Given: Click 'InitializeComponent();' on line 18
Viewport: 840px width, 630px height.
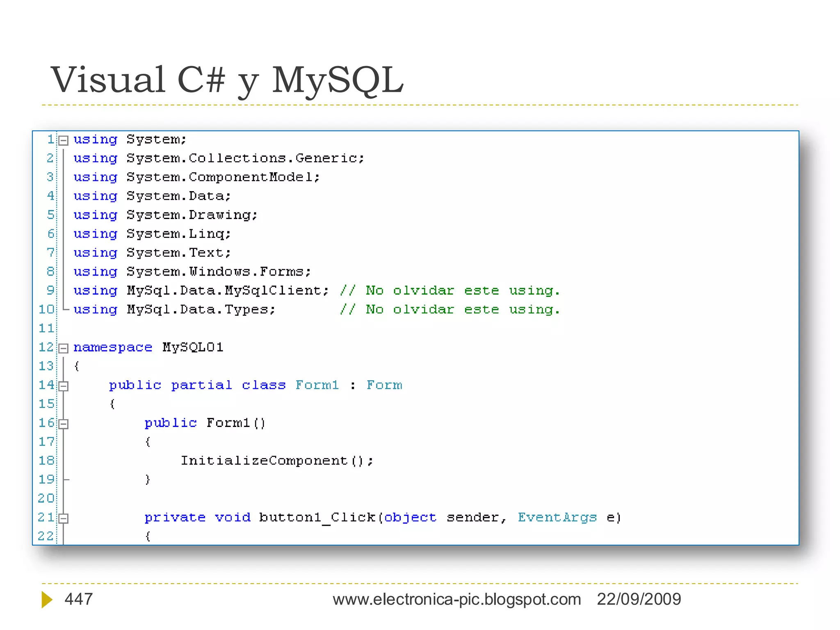Looking at the screenshot, I should (x=277, y=461).
